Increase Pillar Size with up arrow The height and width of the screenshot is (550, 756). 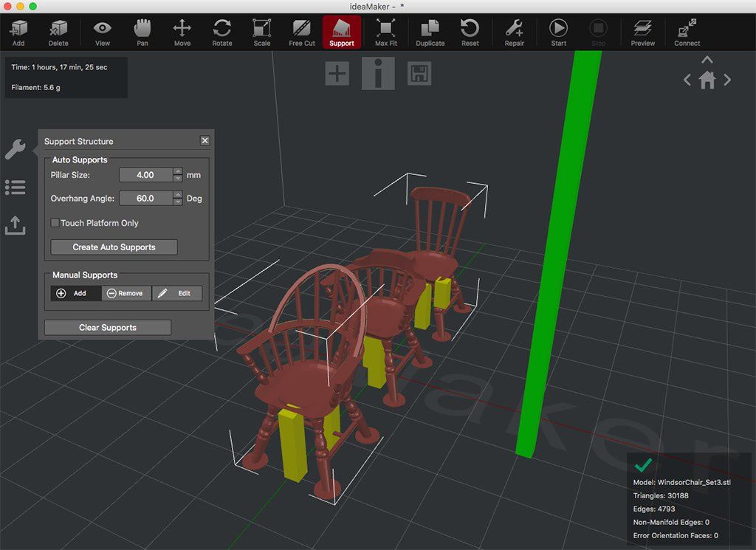click(x=177, y=171)
